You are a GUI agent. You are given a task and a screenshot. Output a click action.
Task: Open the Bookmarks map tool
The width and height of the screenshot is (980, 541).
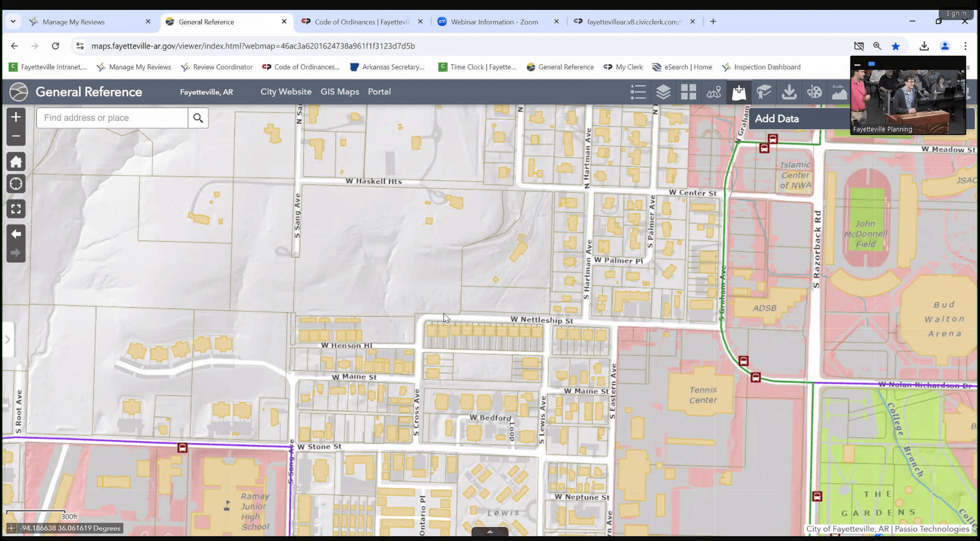tap(713, 91)
